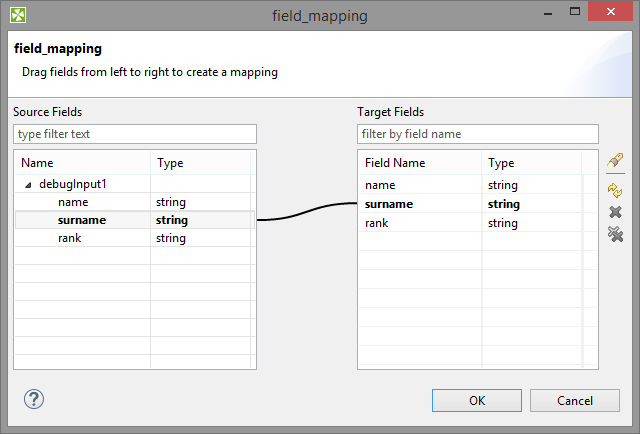Focus the source 'type filter text' box
This screenshot has height=434, width=640.
(135, 134)
